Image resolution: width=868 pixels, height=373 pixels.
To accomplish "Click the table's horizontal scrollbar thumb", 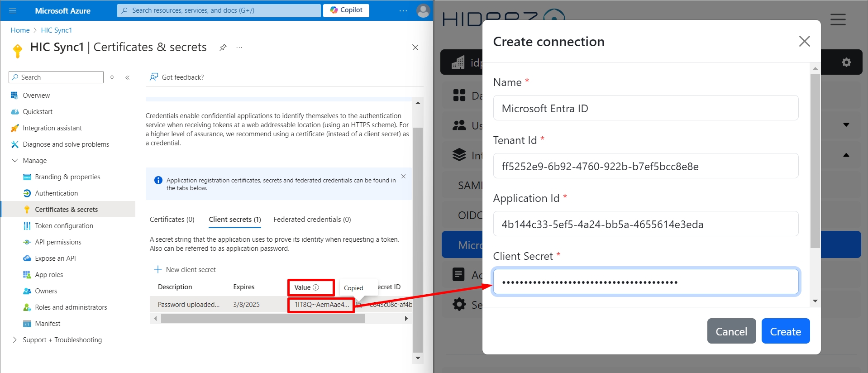I will click(263, 319).
